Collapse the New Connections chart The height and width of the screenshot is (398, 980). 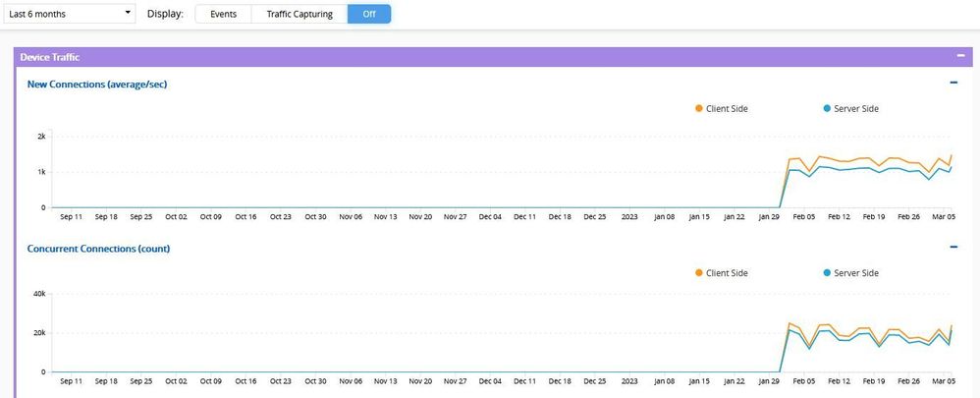point(953,84)
